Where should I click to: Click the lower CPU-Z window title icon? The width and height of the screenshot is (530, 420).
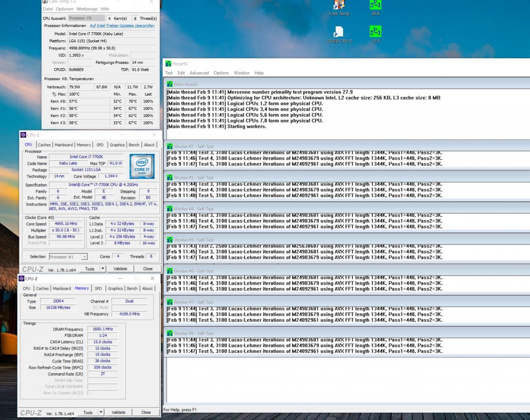21,279
